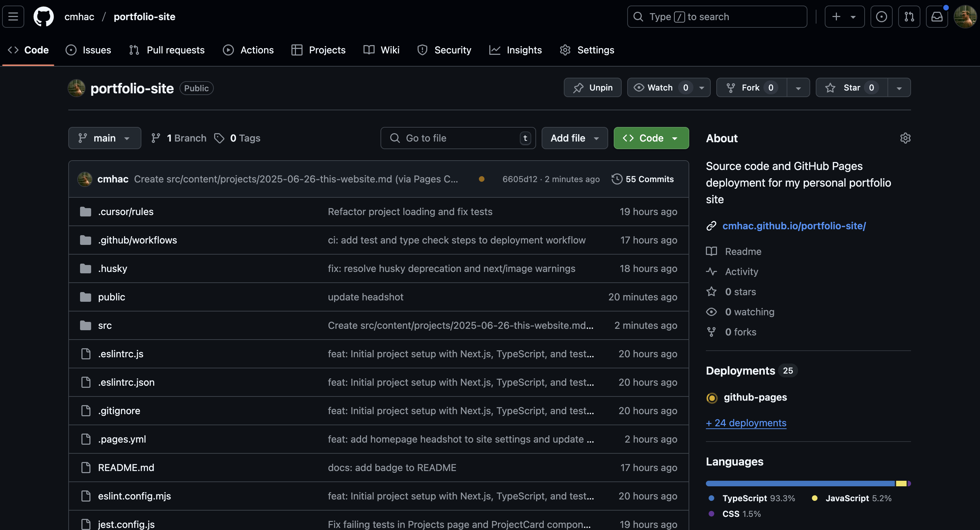Unpin the repository with Unpin button
Viewport: 980px width, 530px height.
click(x=592, y=87)
